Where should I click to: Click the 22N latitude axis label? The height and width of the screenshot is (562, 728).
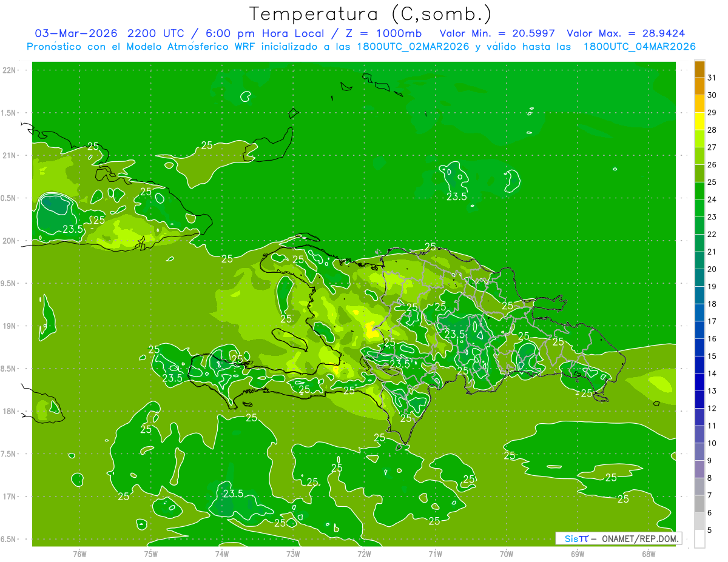pos(10,70)
